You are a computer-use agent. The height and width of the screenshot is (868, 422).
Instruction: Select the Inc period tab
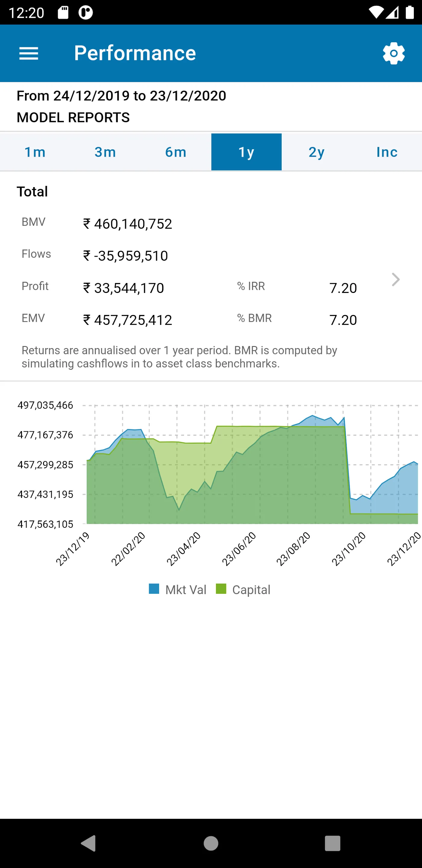pyautogui.click(x=387, y=152)
